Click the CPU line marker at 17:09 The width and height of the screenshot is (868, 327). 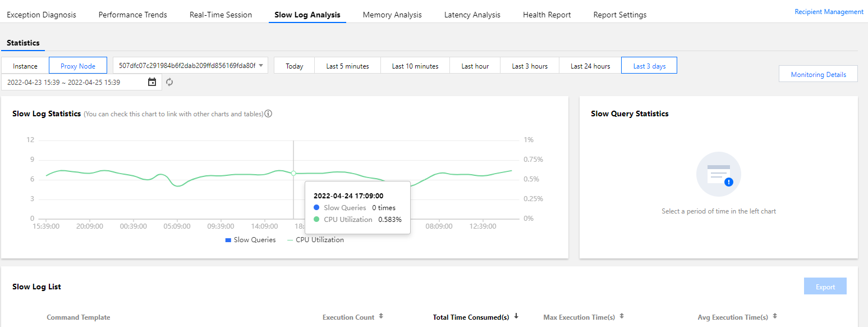pyautogui.click(x=293, y=173)
